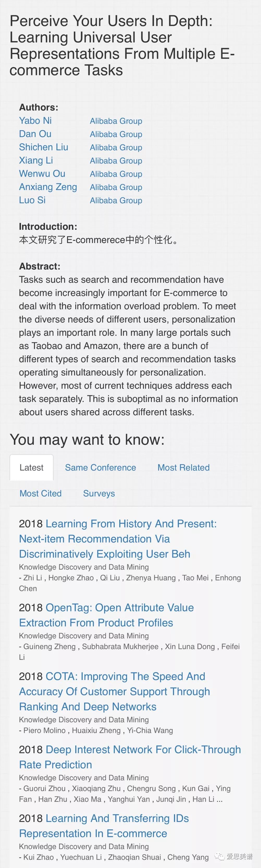Image resolution: width=261 pixels, height=868 pixels.
Task: Open author Yabo Ni's profile link
Action: [x=35, y=121]
